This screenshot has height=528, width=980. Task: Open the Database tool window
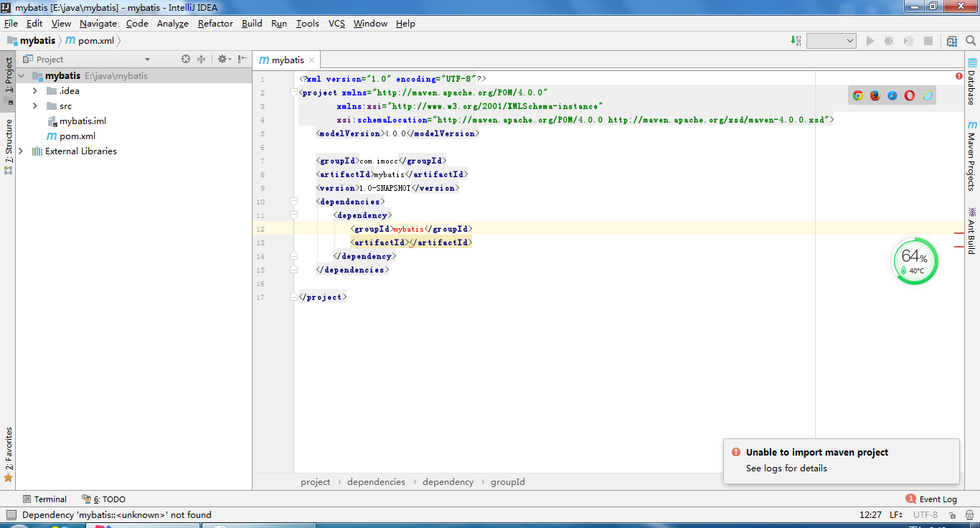(972, 82)
